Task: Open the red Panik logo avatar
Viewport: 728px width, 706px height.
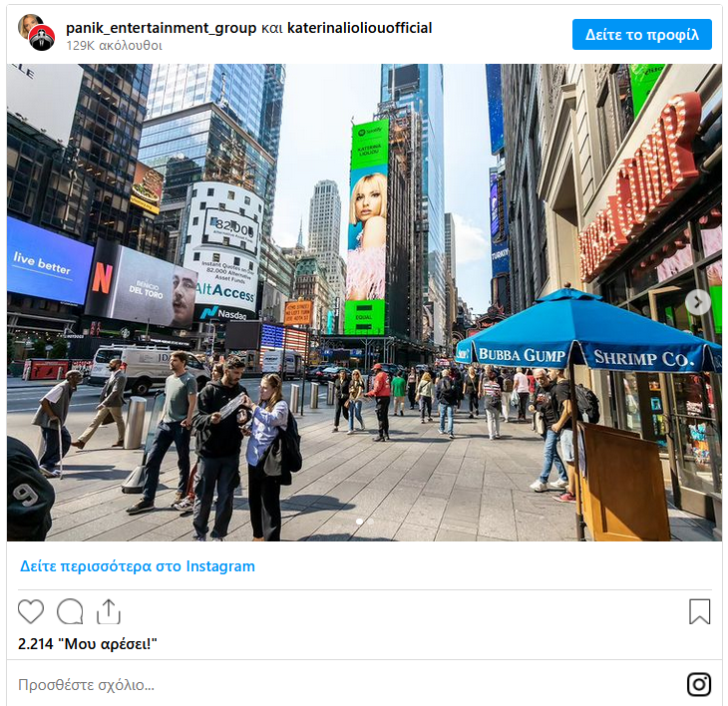Action: 42,38
